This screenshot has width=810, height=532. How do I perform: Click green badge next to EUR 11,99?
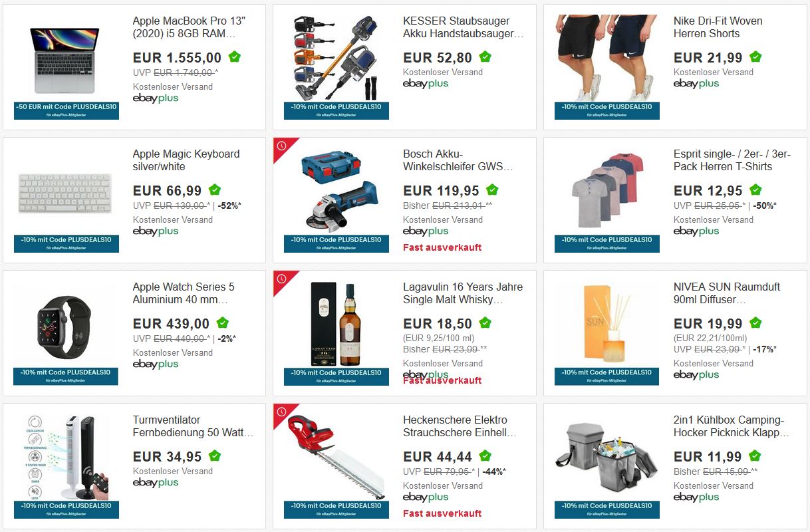click(x=755, y=456)
